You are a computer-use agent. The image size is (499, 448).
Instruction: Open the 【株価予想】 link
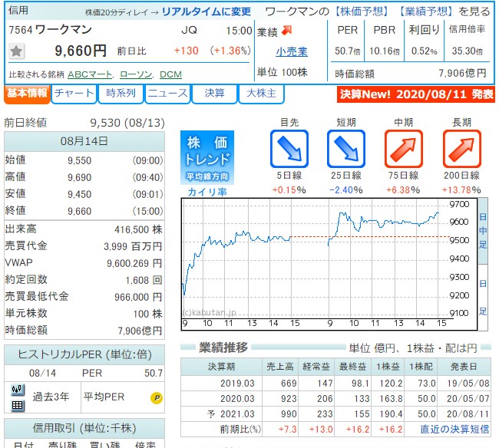click(362, 12)
